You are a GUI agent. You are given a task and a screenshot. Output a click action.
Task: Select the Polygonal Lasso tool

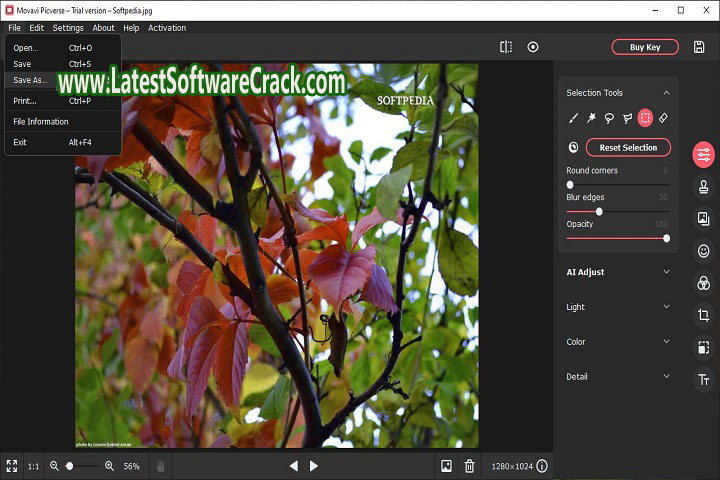[627, 119]
